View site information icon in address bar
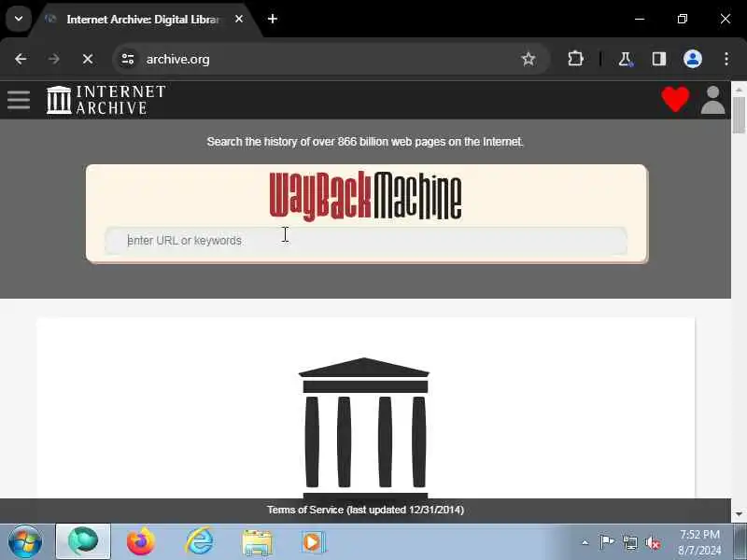 [128, 59]
